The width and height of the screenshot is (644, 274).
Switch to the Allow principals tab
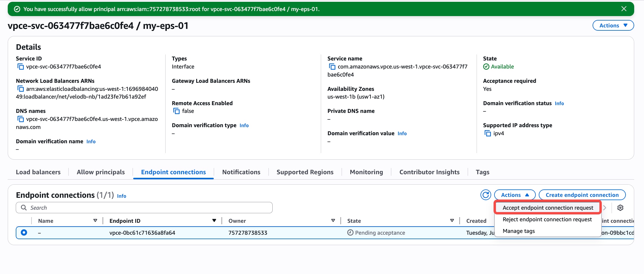click(100, 172)
